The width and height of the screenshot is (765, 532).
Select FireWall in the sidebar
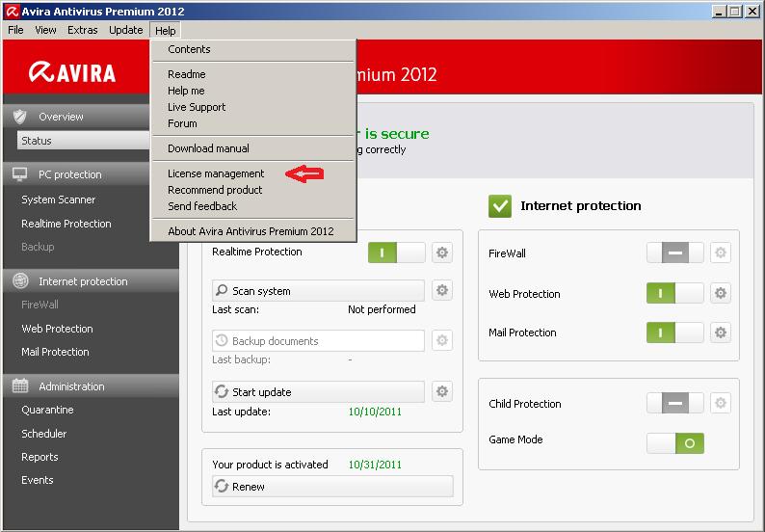point(40,305)
